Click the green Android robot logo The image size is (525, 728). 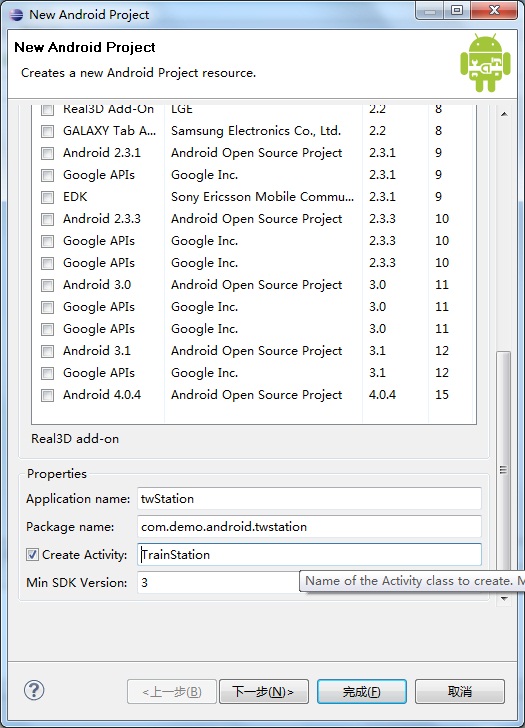[485, 62]
